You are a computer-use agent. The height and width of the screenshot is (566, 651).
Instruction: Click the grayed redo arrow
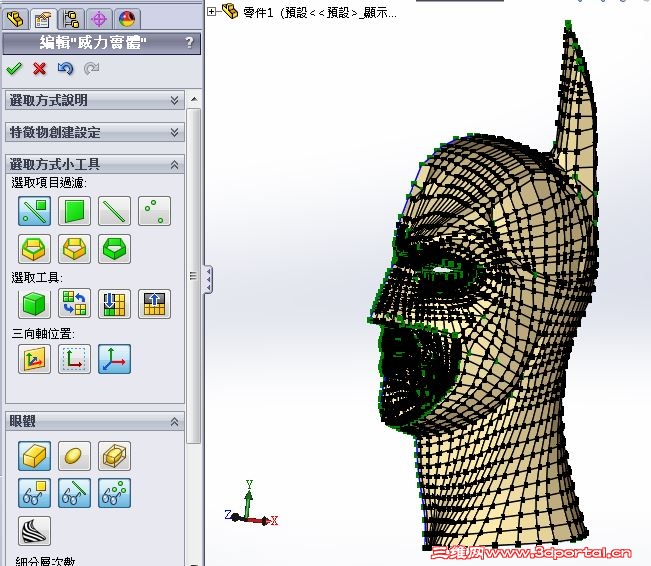pos(91,69)
